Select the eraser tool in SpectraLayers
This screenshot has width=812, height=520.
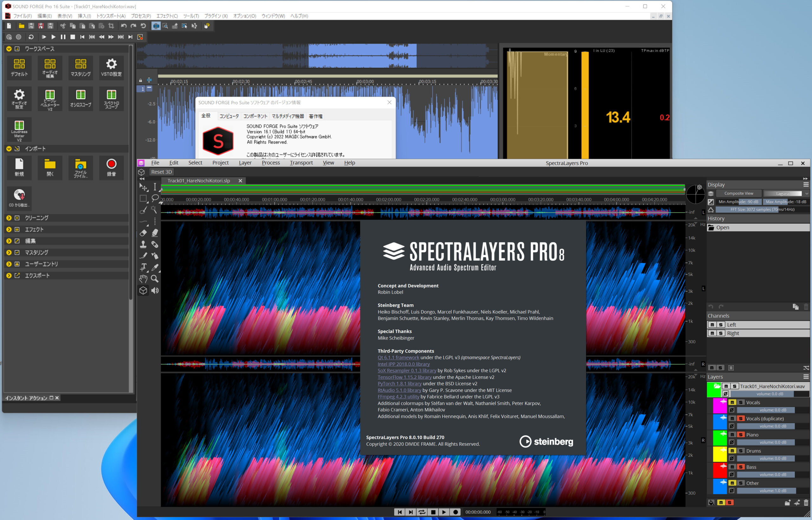coord(143,233)
